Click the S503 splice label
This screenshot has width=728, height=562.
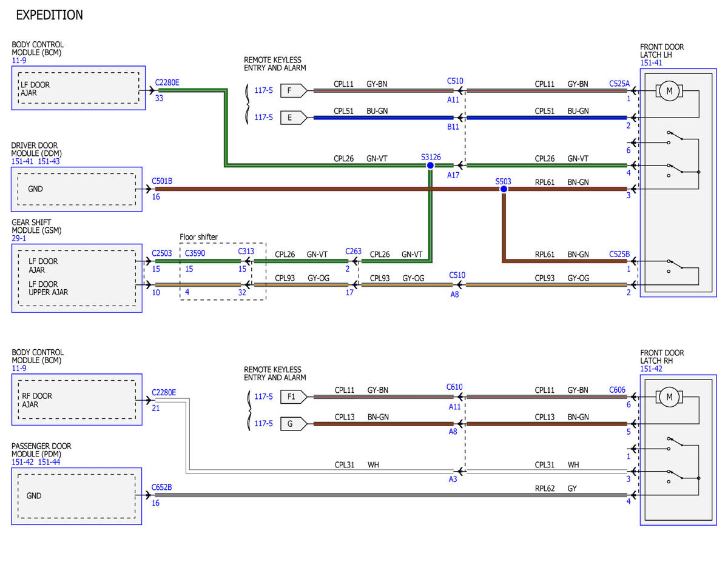click(x=503, y=181)
